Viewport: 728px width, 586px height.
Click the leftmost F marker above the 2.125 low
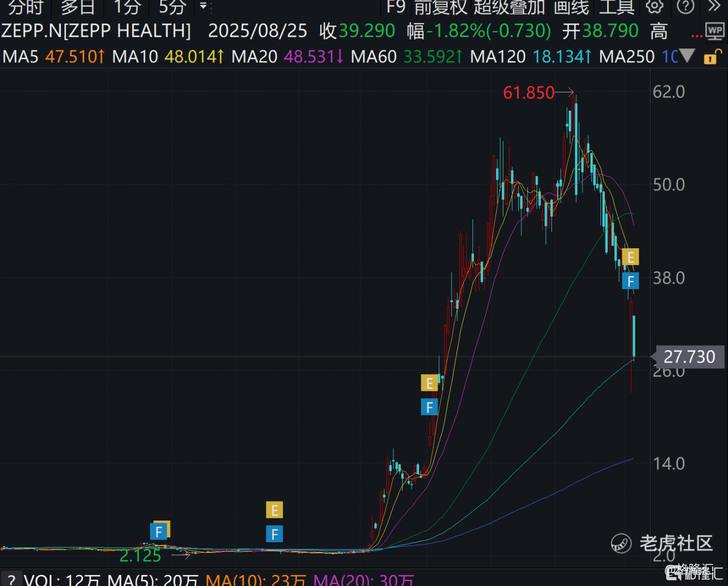159,531
